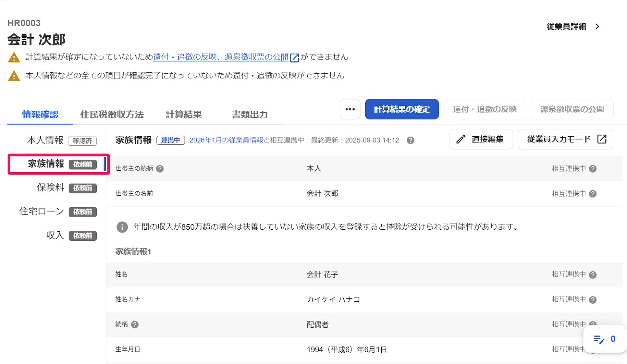The height and width of the screenshot is (364, 627).
Task: Click the second warning triangle icon
Action: (14, 76)
